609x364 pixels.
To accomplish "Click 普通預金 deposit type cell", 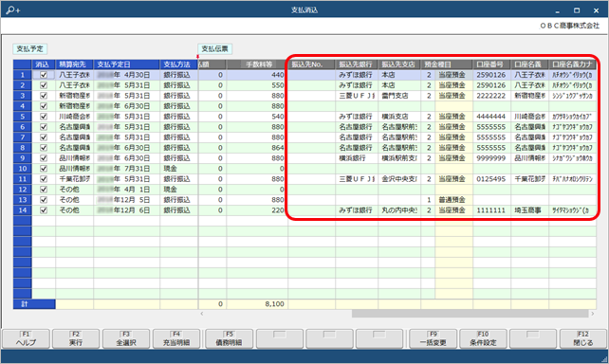I will [453, 200].
